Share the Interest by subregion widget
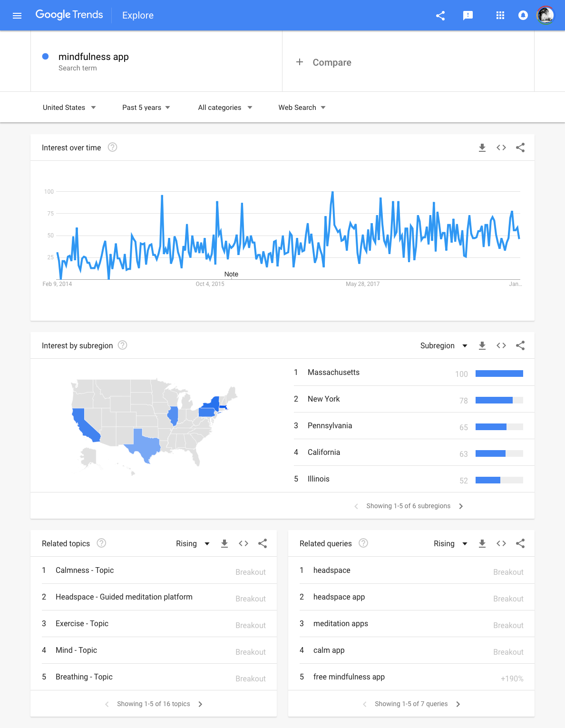Image resolution: width=565 pixels, height=728 pixels. (x=520, y=345)
